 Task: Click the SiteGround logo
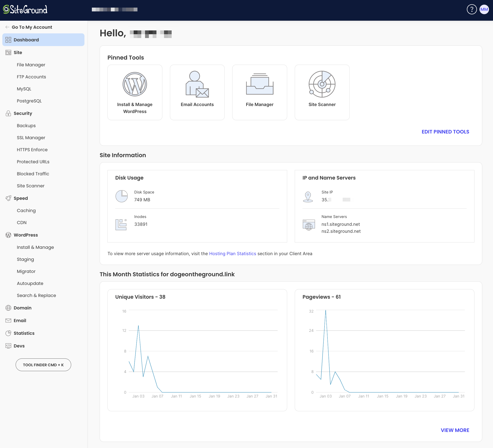pos(25,9)
